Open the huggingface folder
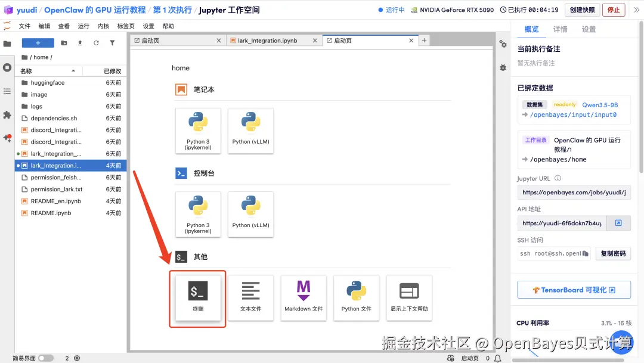 [70, 82]
